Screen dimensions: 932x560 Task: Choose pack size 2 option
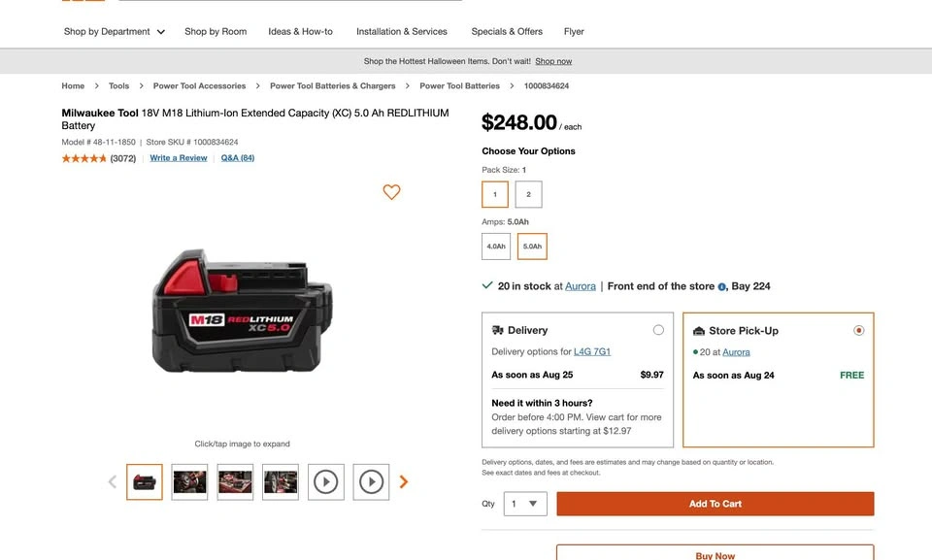(x=528, y=194)
